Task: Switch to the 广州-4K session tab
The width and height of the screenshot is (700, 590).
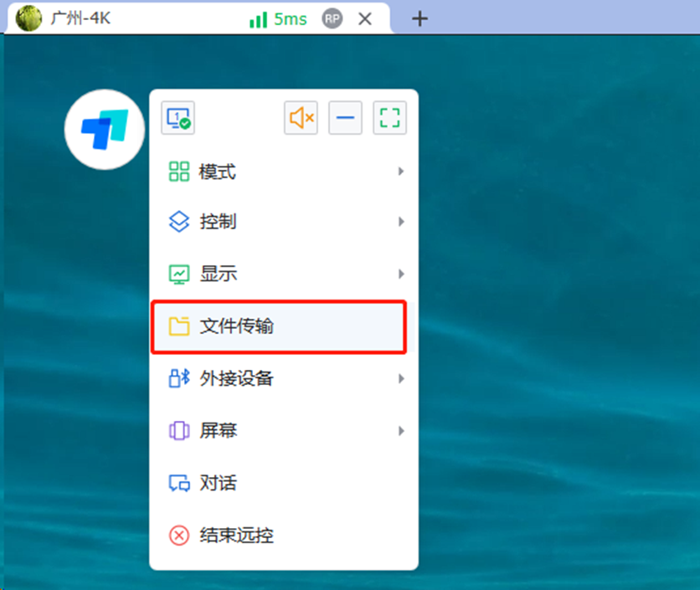Action: coord(80,18)
